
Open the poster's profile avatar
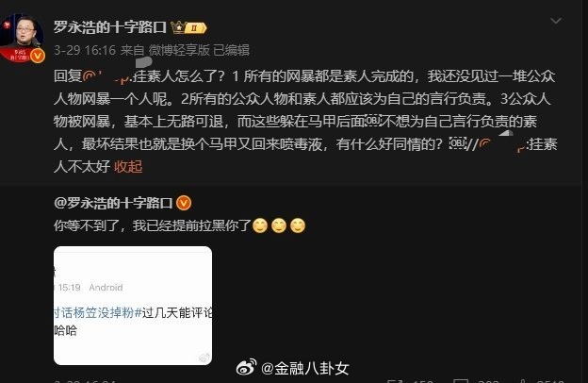point(22,39)
